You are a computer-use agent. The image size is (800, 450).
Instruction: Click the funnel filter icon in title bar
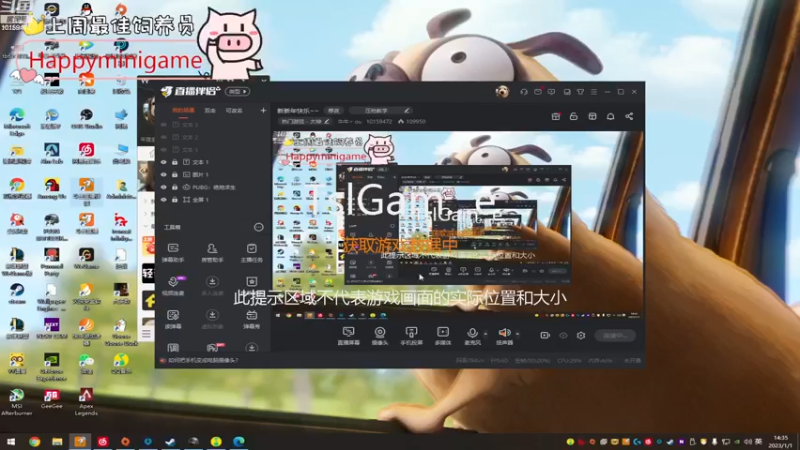point(580,92)
